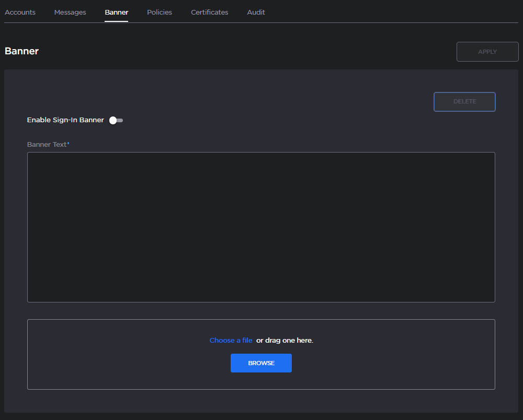Open the Accounts tab
This screenshot has height=420, width=523.
(x=20, y=12)
